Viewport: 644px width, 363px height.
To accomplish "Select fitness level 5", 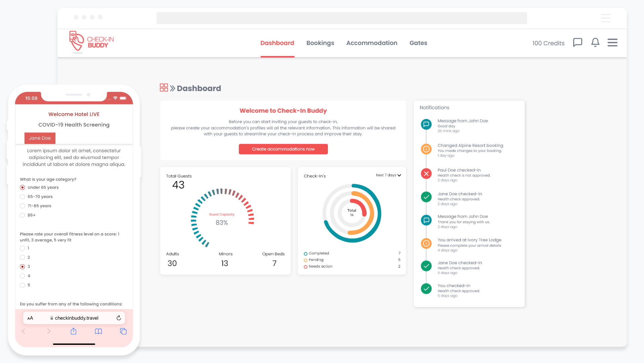I will (x=23, y=285).
